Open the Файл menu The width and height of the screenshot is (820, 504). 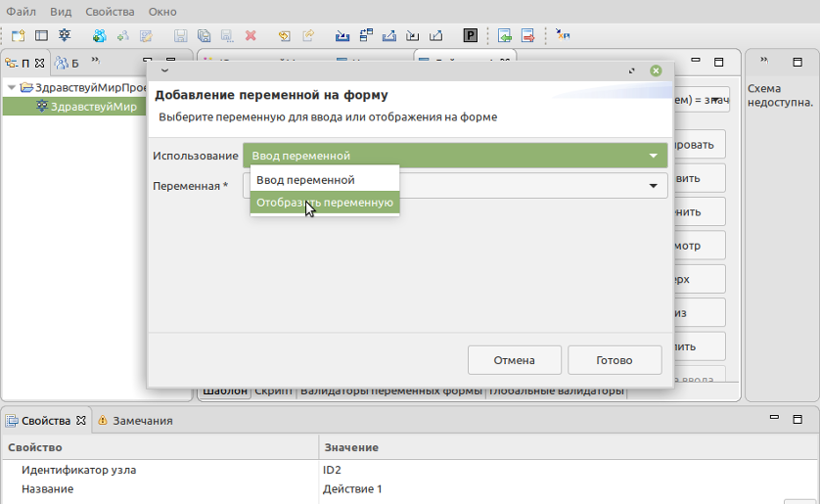point(21,12)
